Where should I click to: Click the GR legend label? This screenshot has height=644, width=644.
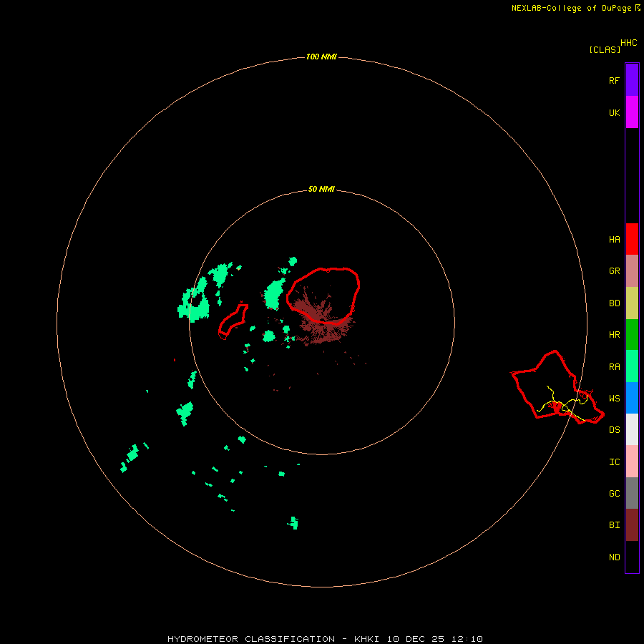614,271
